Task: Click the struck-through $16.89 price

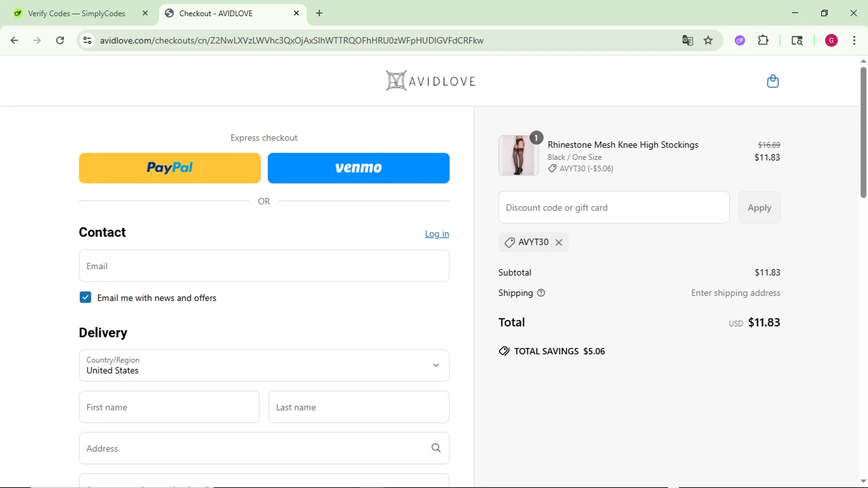Action: click(769, 145)
